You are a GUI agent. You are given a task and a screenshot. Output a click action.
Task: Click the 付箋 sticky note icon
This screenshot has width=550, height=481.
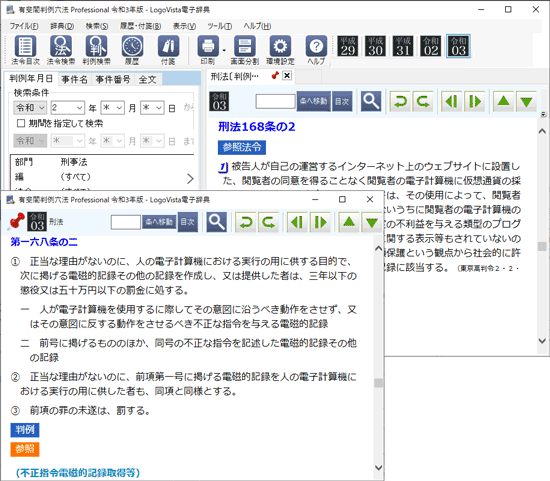coord(168,47)
